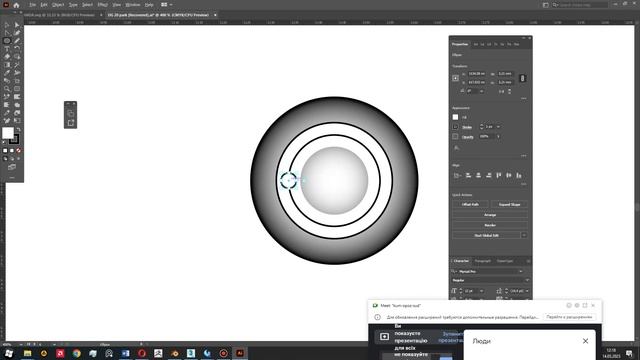Set fill mode to None button
The image size is (640, 360).
(18, 151)
